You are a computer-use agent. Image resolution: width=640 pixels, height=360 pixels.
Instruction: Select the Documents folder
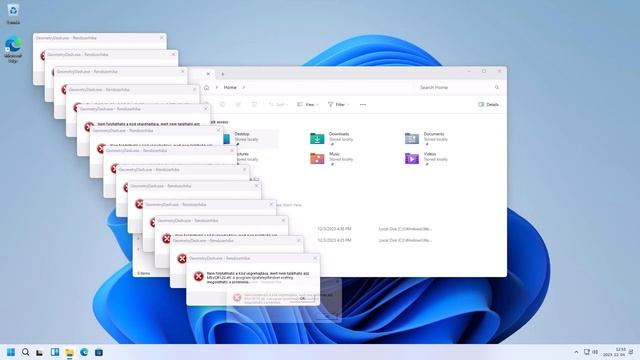(x=426, y=138)
